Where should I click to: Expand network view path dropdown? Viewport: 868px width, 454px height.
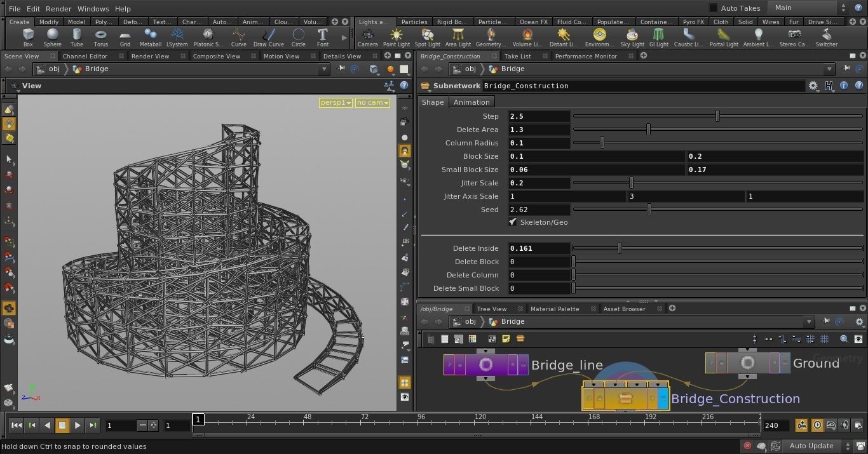tap(808, 321)
